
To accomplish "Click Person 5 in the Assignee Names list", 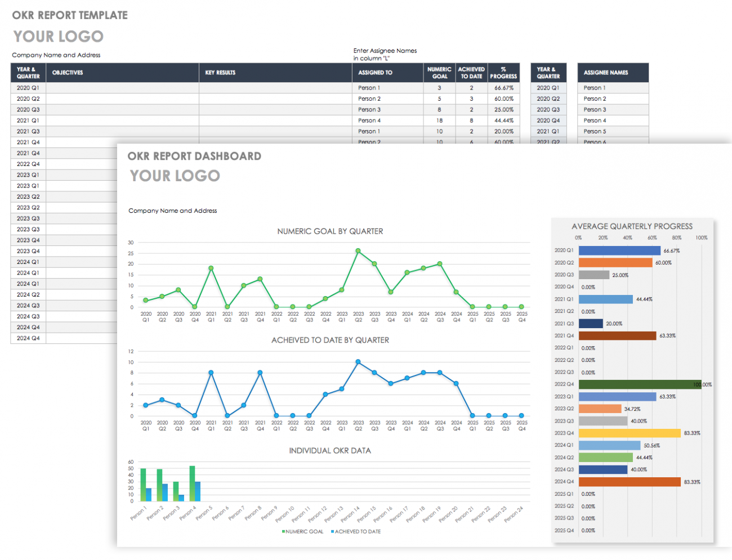I will tap(595, 131).
